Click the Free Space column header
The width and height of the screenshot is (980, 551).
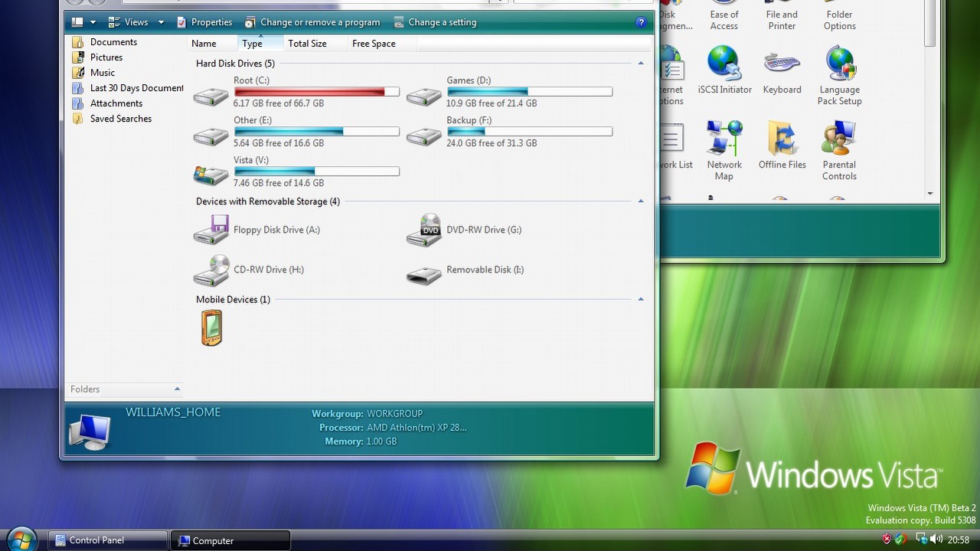(374, 44)
